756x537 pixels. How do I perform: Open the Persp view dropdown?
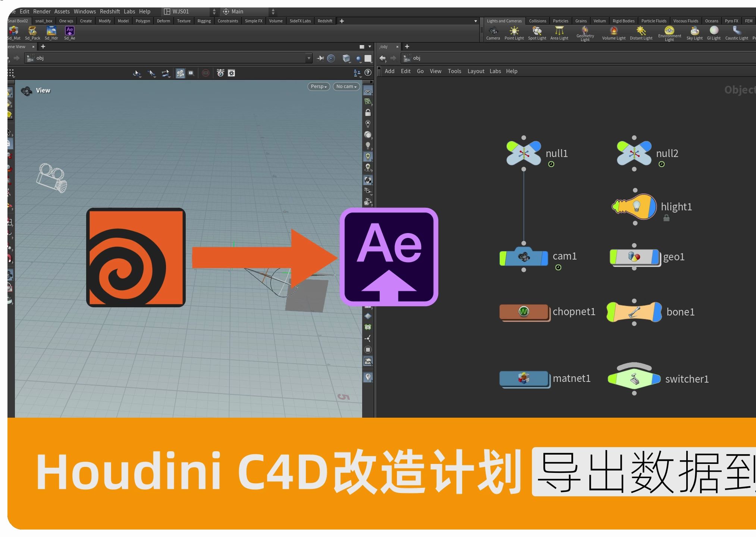318,86
